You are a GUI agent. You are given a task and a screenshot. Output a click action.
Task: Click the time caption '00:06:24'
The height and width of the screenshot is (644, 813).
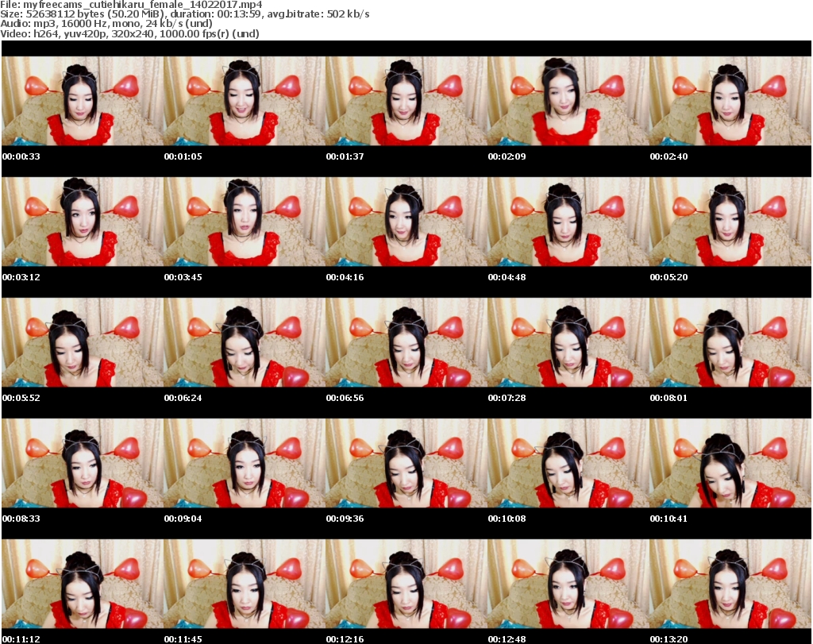click(183, 398)
